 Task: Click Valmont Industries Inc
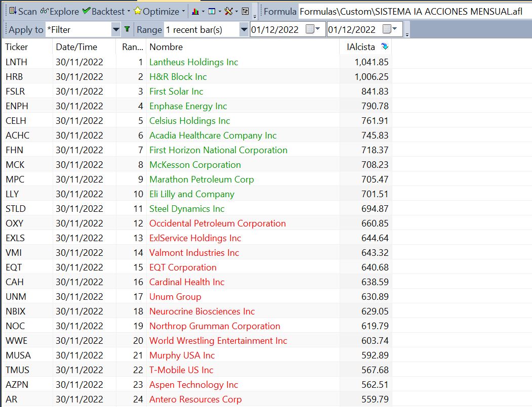tap(194, 252)
